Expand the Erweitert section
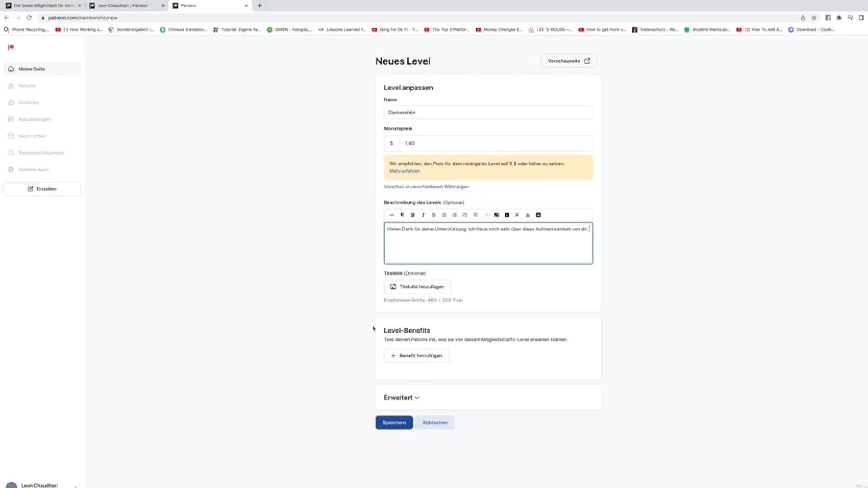Viewport: 868px width, 488px height. click(401, 397)
